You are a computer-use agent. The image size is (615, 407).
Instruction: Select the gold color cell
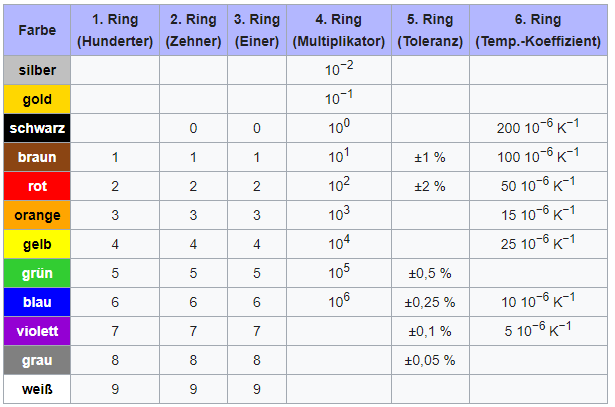click(x=37, y=99)
